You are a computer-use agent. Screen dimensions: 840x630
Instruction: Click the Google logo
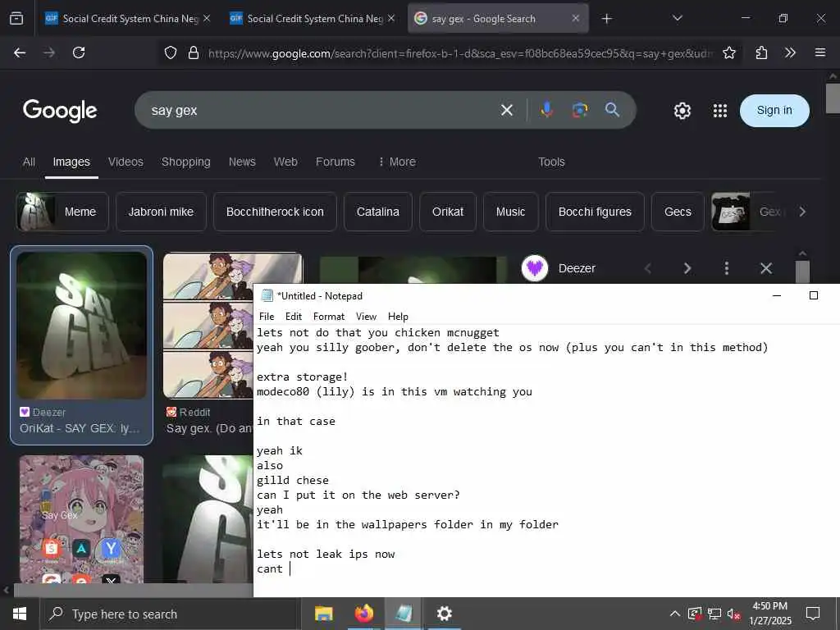tap(60, 111)
